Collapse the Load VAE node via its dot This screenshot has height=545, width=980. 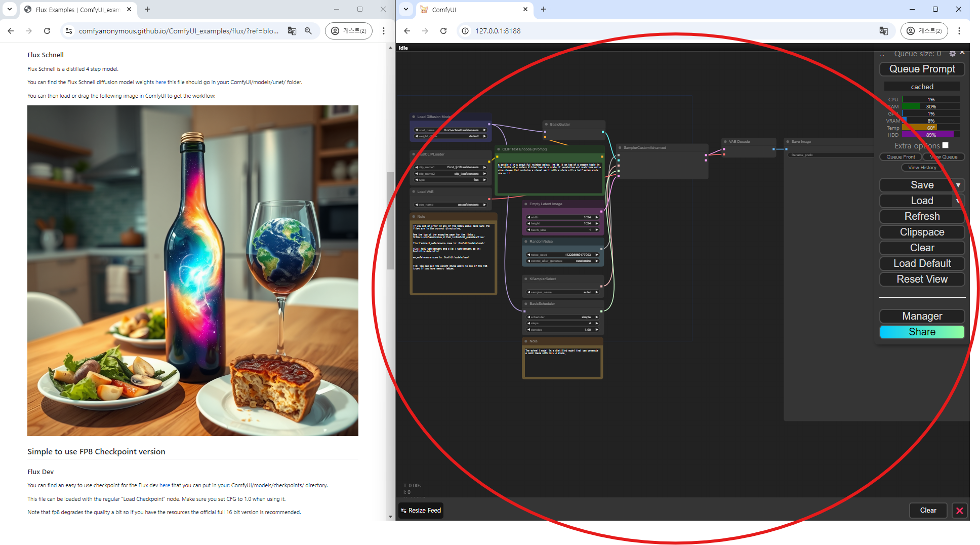tap(414, 192)
